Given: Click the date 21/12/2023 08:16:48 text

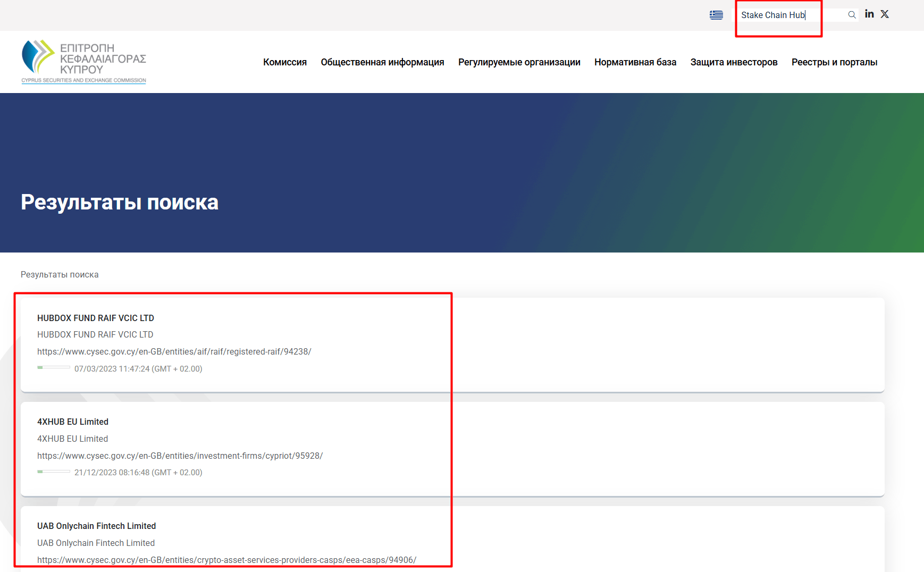Looking at the screenshot, I should [138, 472].
